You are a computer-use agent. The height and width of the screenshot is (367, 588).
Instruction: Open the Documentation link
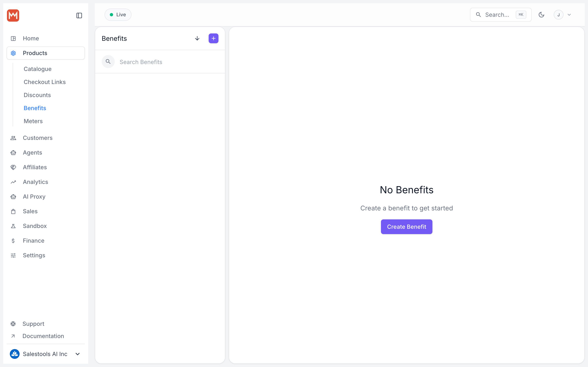pyautogui.click(x=43, y=336)
